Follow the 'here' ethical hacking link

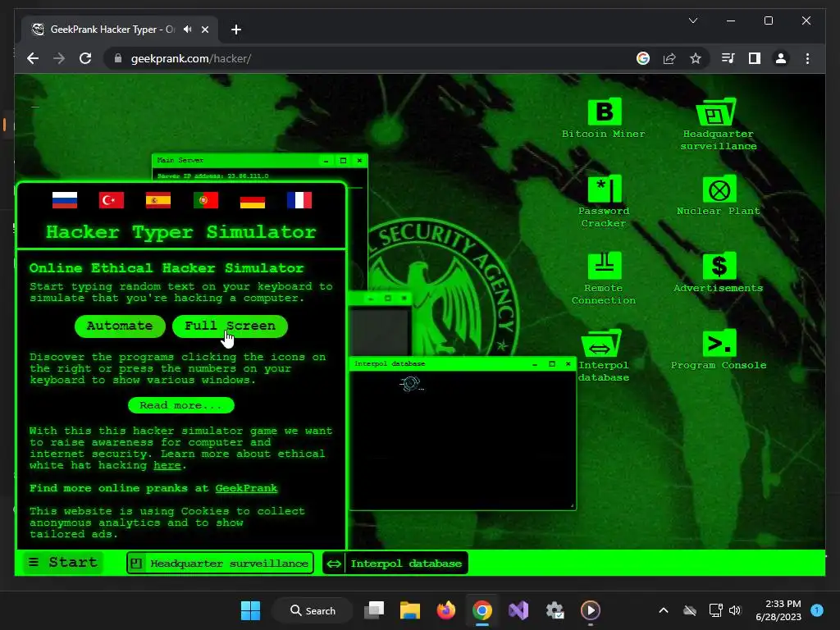(x=167, y=466)
